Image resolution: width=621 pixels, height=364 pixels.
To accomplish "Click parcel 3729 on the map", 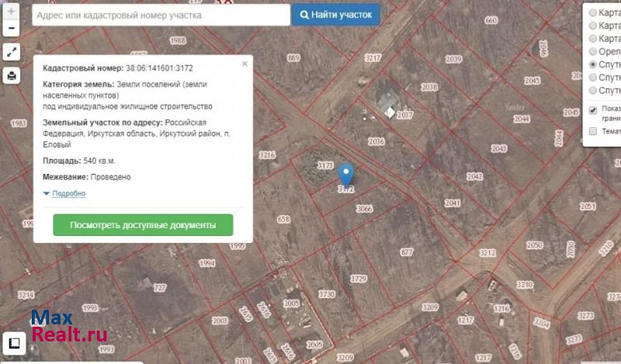I will coord(358,278).
